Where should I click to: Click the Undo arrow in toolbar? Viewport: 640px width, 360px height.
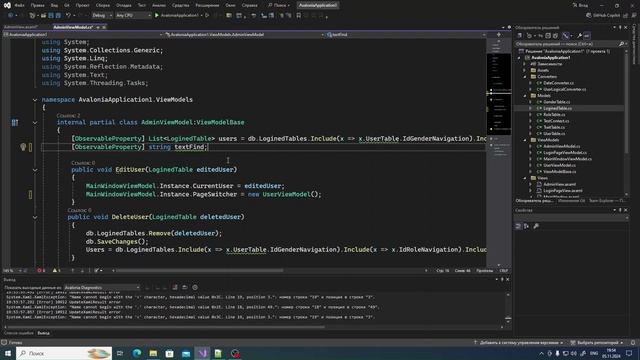pyautogui.click(x=68, y=16)
